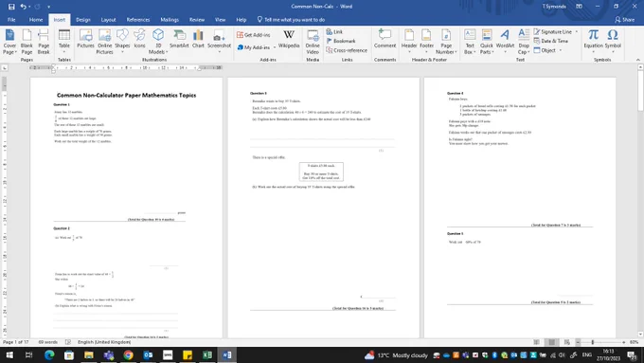Click the Undo arrow icon
Image resolution: width=644 pixels, height=363 pixels.
pyautogui.click(x=24, y=7)
